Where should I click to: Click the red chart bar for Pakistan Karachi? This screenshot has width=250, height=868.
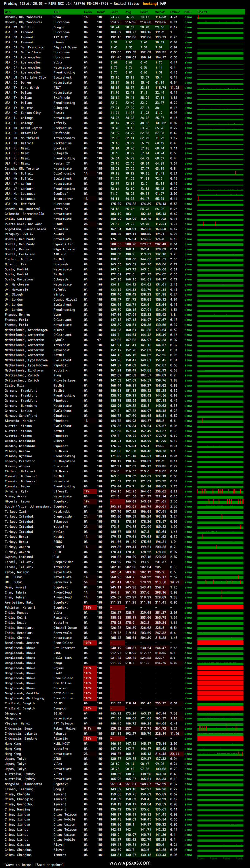[x=220, y=608]
